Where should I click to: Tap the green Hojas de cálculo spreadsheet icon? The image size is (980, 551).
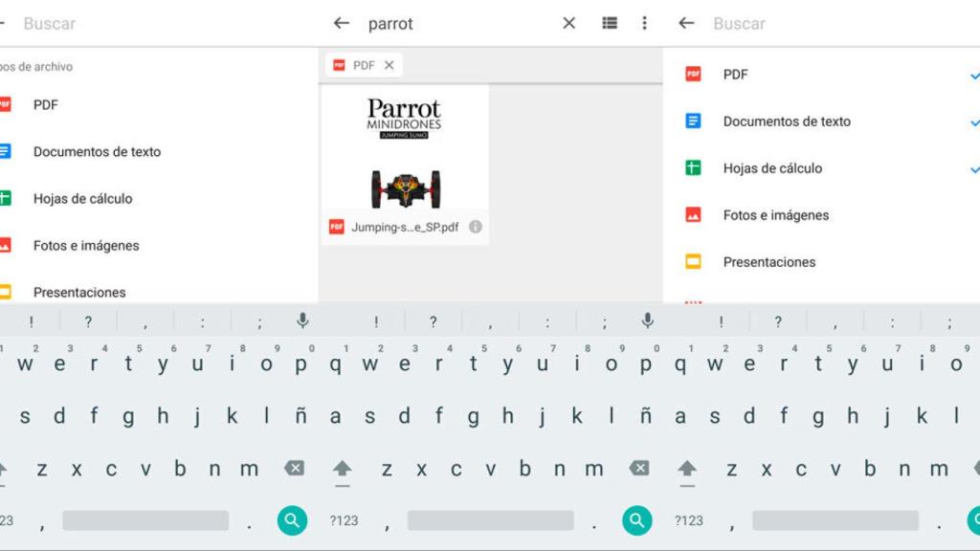[10, 198]
